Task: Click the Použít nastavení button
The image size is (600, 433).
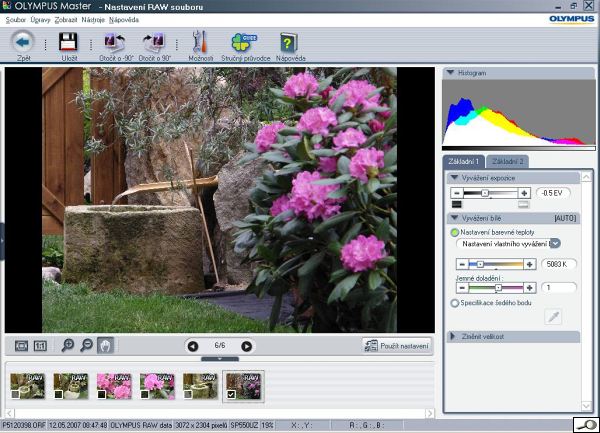Action: (x=397, y=346)
